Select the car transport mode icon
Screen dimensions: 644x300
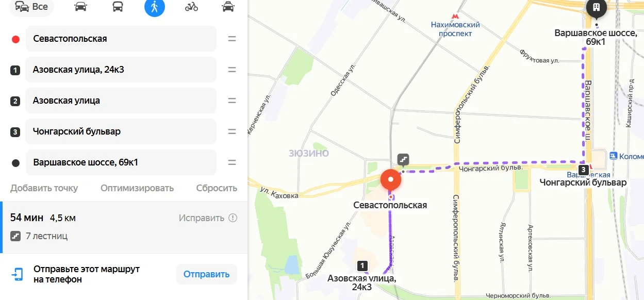(80, 7)
